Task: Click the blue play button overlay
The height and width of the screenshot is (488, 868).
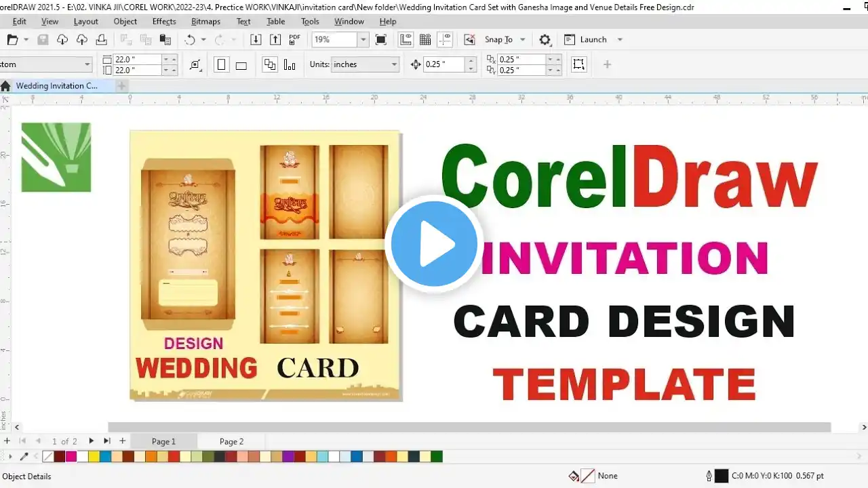Action: (x=434, y=244)
